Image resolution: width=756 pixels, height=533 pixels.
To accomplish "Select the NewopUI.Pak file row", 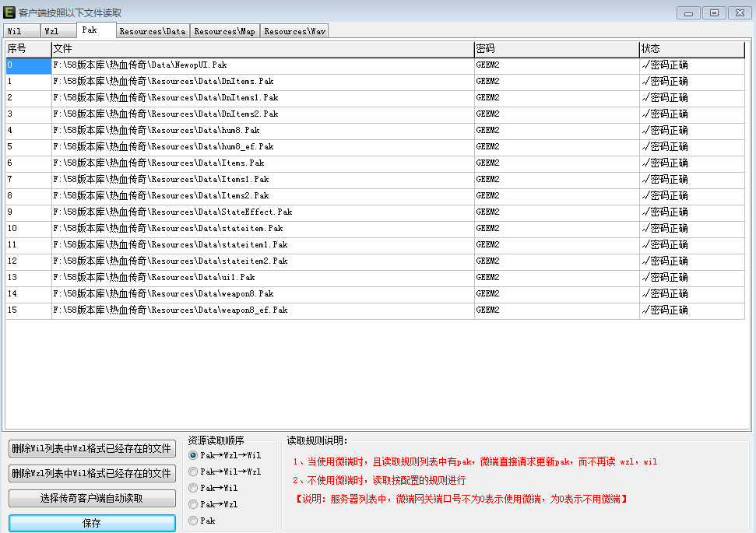I will (262, 65).
